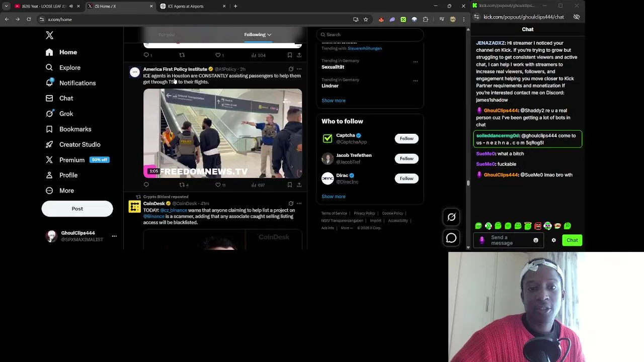View analytics showing 697 views

tap(258, 185)
